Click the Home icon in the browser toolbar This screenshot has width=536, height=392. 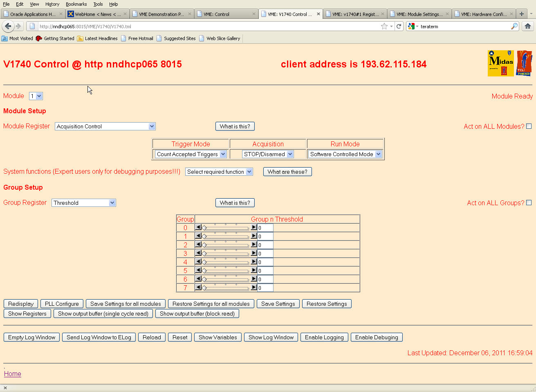pyautogui.click(x=528, y=26)
